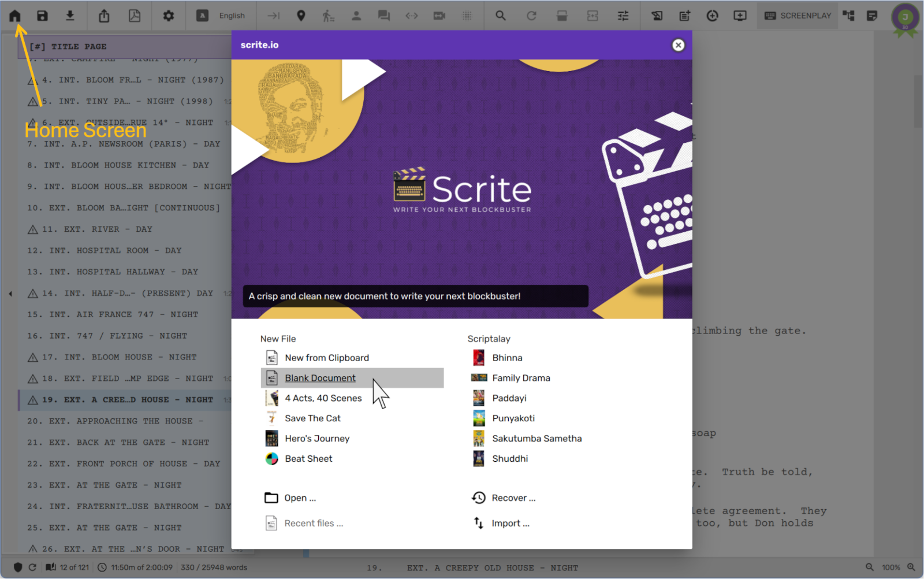Screen dimensions: 924x579
Task: Click the Open... file option
Action: 299,498
